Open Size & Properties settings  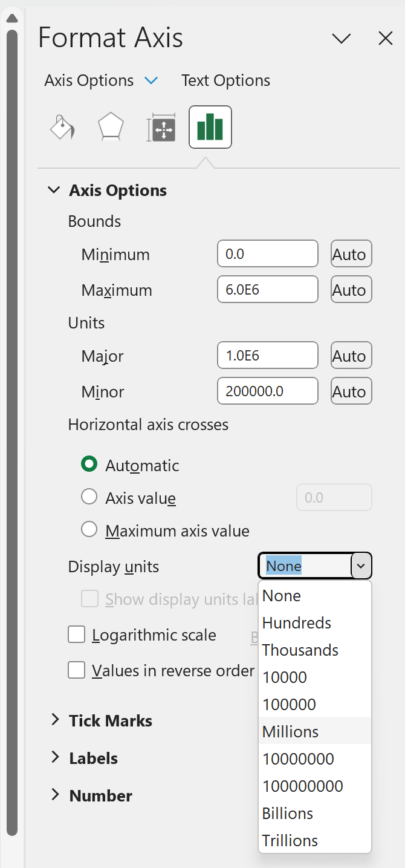point(161,127)
